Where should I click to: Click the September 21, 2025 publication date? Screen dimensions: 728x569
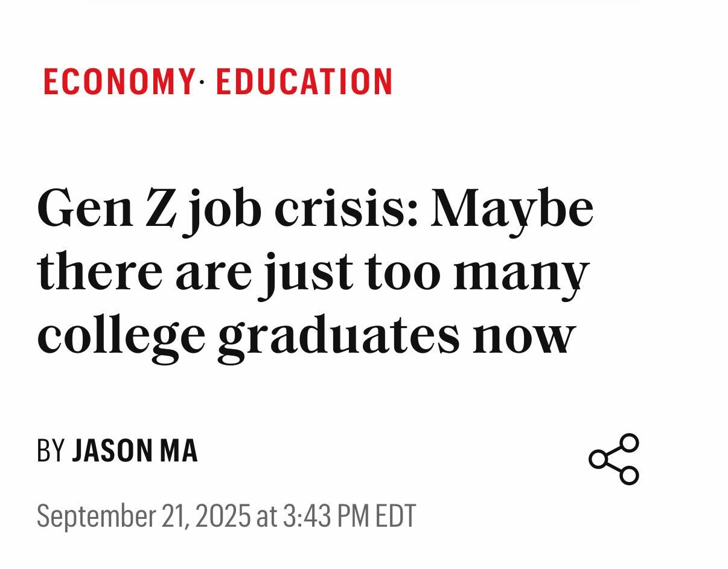[143, 516]
